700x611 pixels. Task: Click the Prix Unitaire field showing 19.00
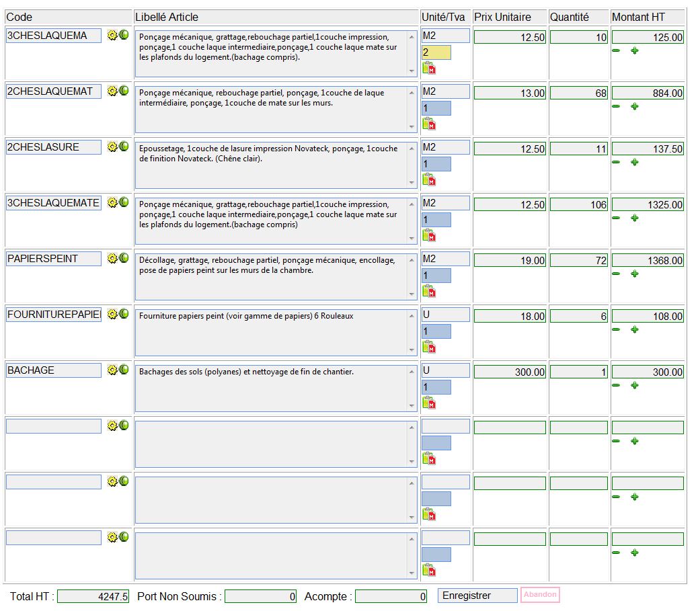point(510,260)
